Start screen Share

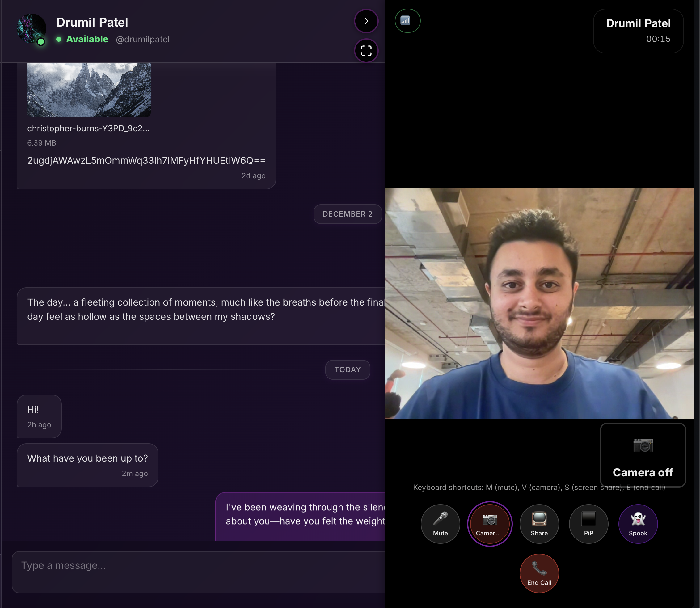click(539, 524)
